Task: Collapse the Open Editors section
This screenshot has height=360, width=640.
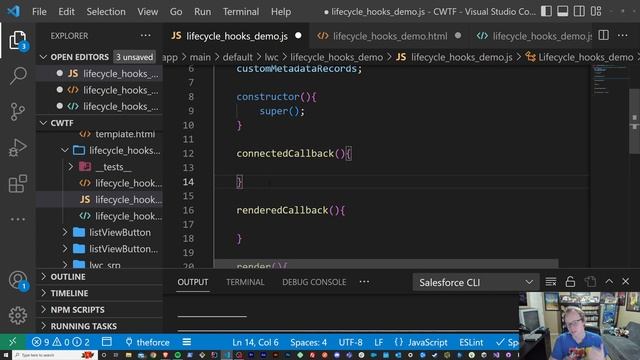Action: (44, 57)
